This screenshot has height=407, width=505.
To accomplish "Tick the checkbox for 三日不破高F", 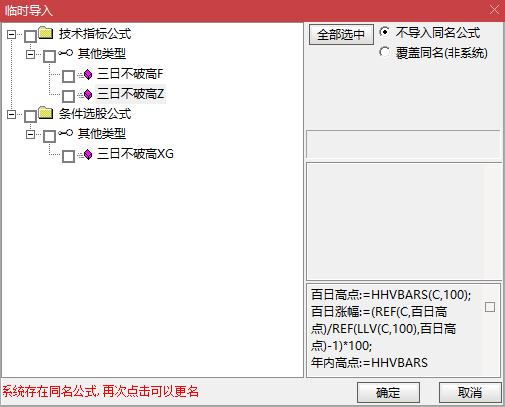I will (x=68, y=76).
